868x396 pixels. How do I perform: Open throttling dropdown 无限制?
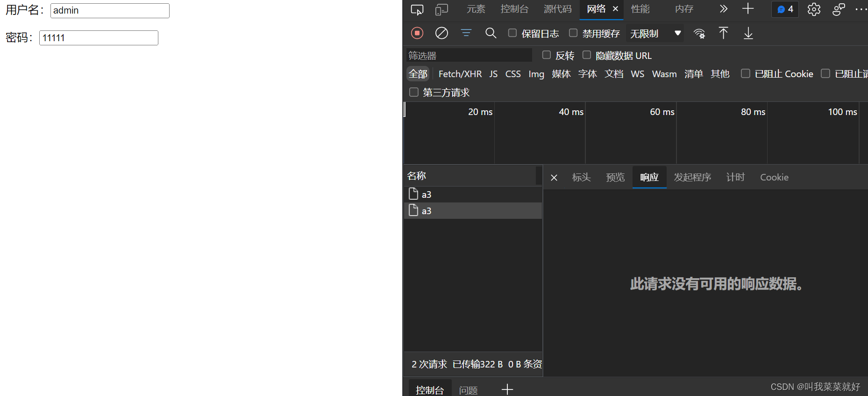coord(655,33)
